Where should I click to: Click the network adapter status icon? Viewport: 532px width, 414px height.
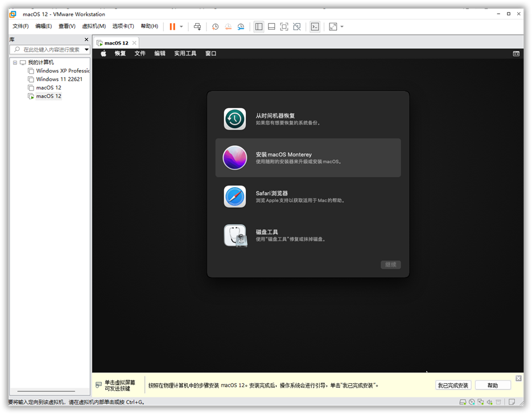coord(480,402)
